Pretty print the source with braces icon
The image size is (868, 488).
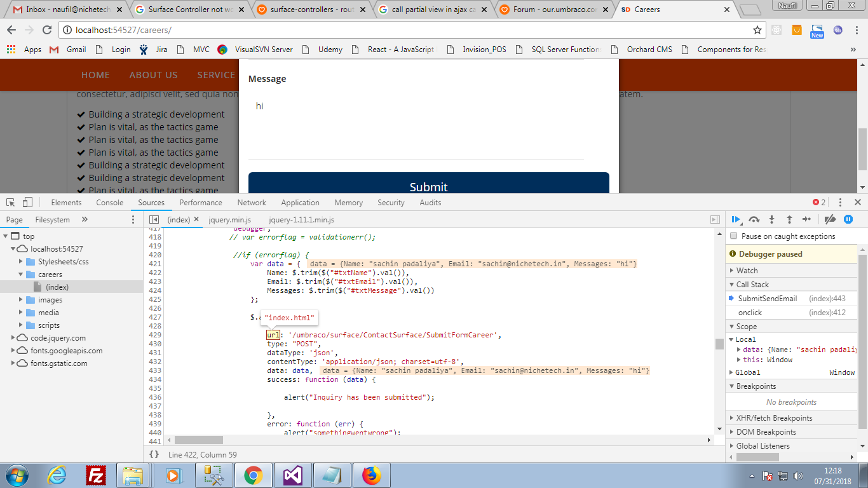(x=154, y=454)
